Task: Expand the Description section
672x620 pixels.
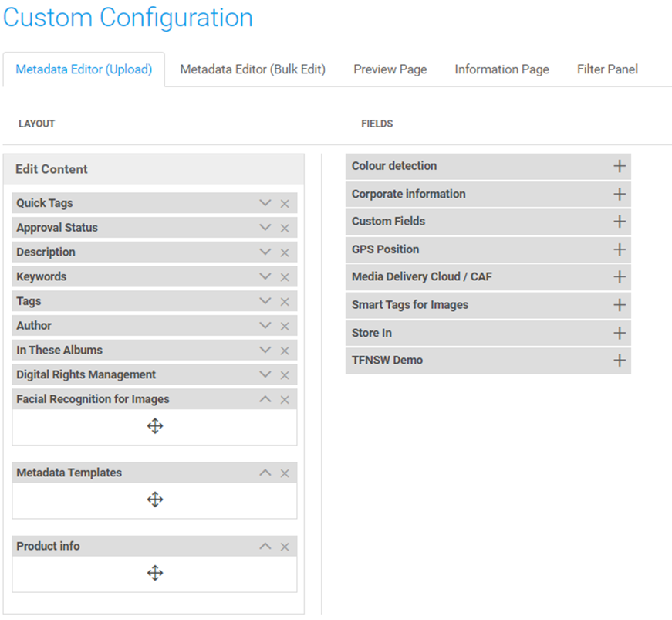Action: (x=265, y=252)
